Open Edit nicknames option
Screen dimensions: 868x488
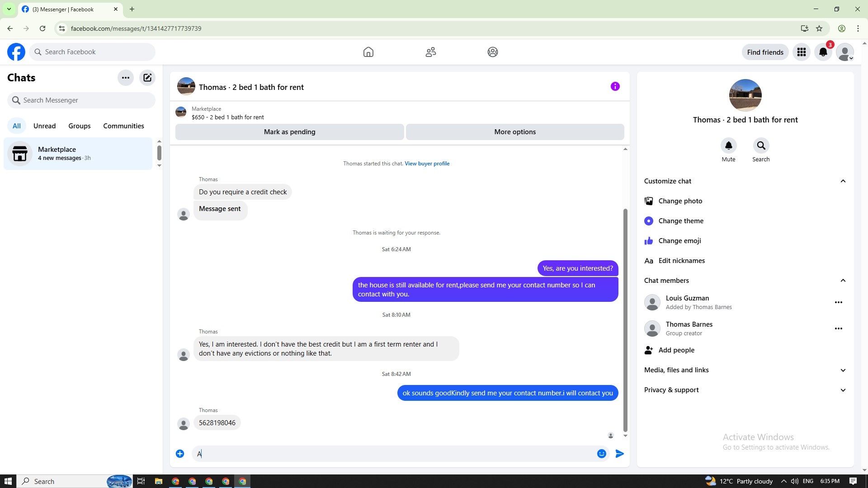pos(745,261)
